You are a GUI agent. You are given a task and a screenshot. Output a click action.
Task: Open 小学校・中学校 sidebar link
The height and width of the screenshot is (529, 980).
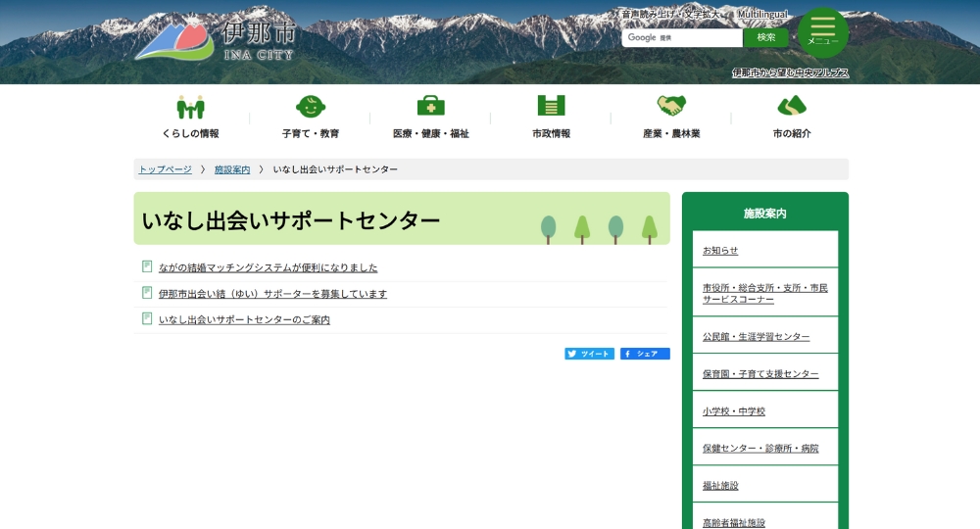734,411
